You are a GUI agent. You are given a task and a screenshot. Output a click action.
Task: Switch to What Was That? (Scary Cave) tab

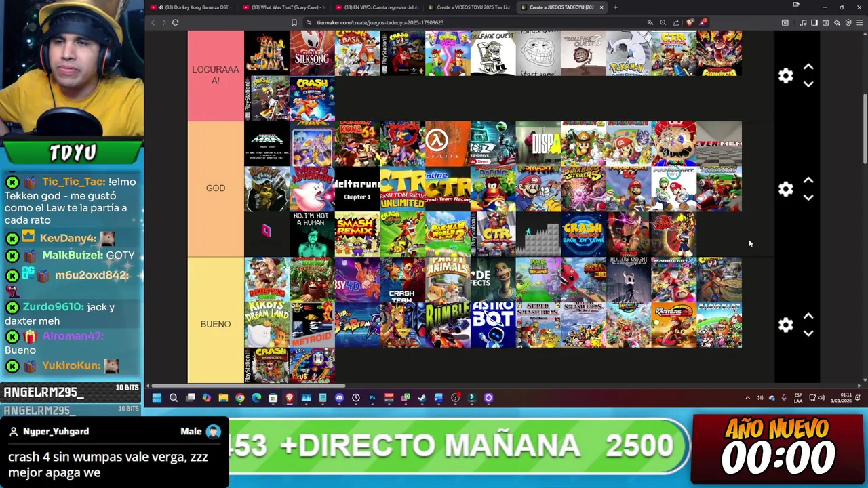pos(285,7)
